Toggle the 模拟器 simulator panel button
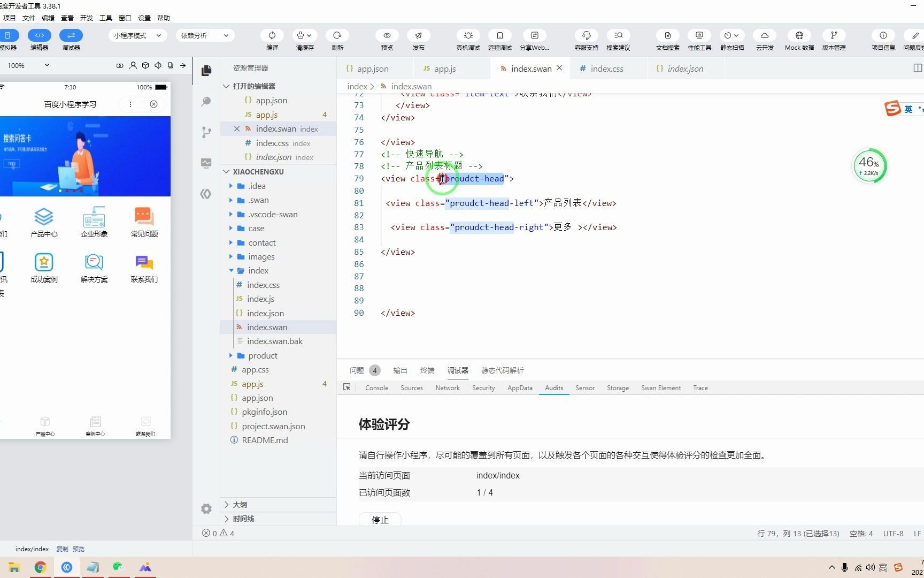 coord(8,35)
